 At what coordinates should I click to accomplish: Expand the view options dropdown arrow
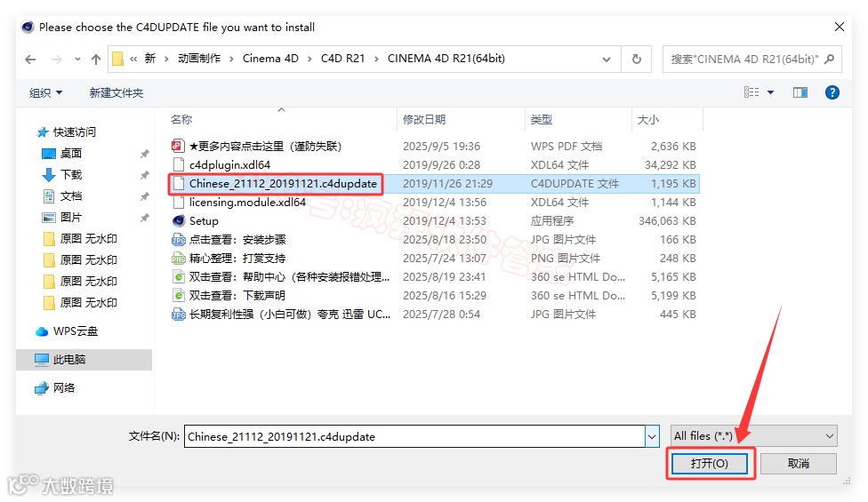(770, 92)
